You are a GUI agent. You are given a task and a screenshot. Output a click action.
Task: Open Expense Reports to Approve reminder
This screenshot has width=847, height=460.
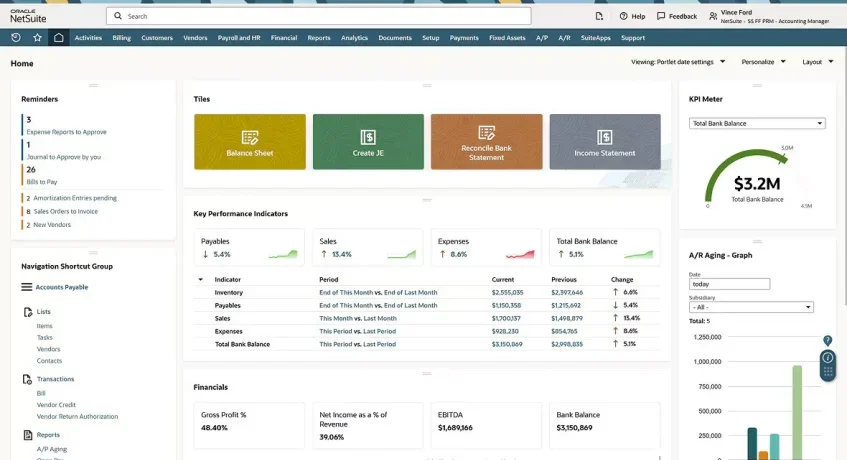click(x=66, y=132)
